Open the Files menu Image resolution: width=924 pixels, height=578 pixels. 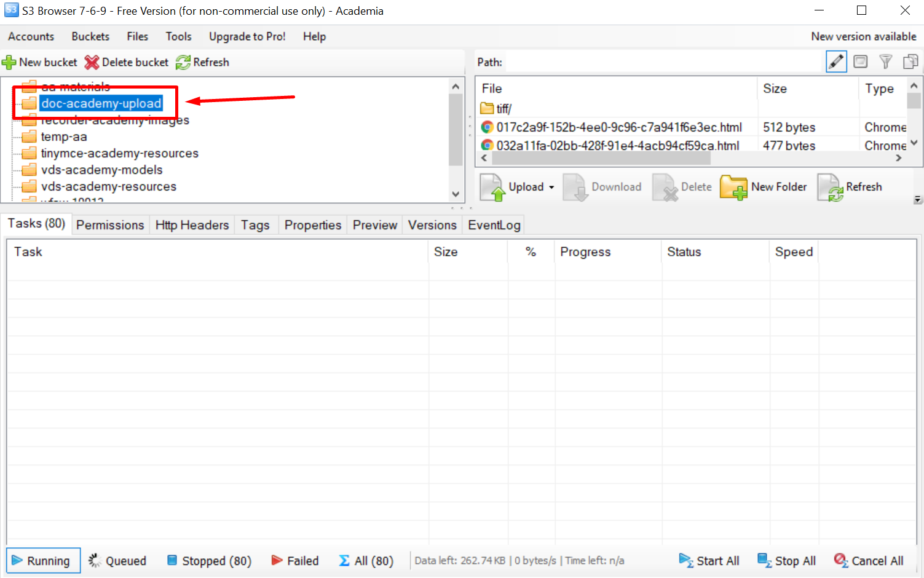(138, 36)
